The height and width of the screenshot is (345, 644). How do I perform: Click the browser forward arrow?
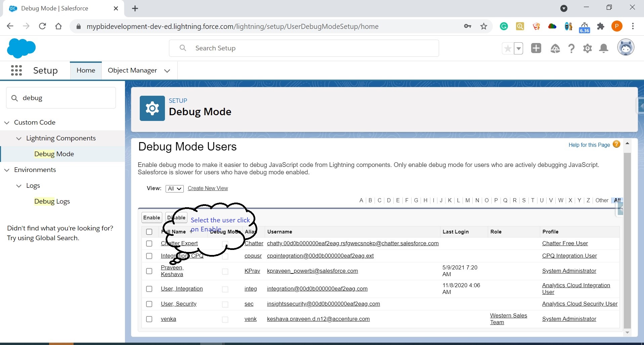point(26,26)
